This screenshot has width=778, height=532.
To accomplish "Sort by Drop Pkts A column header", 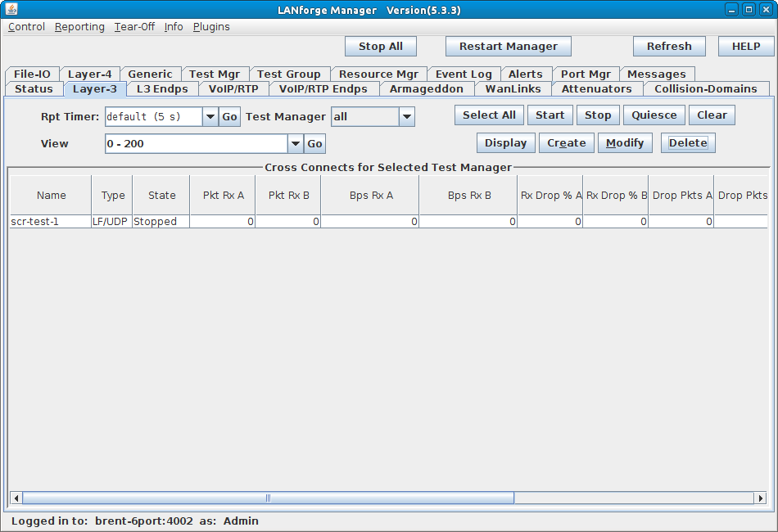I will pyautogui.click(x=681, y=196).
